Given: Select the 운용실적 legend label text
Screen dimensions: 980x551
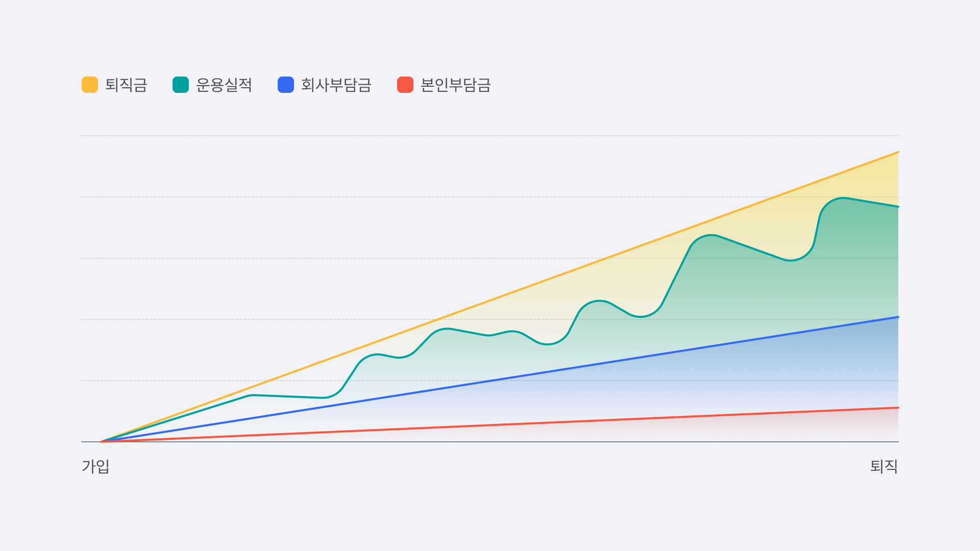Looking at the screenshot, I should (x=224, y=85).
